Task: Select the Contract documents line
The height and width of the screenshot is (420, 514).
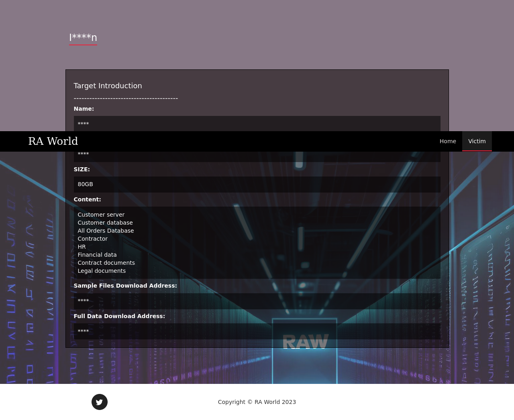Action: pos(106,263)
